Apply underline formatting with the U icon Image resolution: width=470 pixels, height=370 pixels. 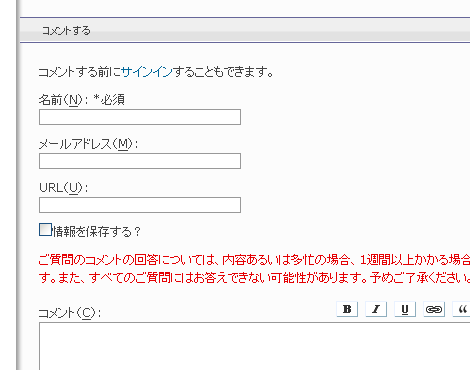[405, 309]
